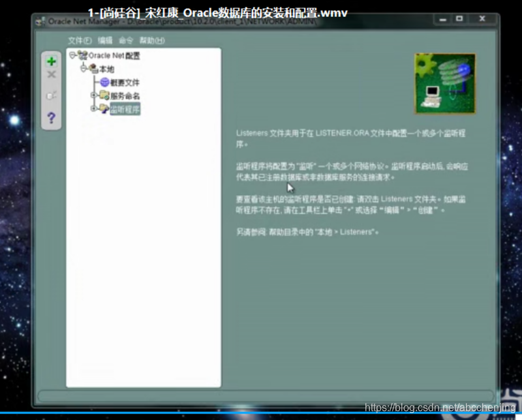Click the green plus create icon
The height and width of the screenshot is (420, 522).
pos(52,61)
